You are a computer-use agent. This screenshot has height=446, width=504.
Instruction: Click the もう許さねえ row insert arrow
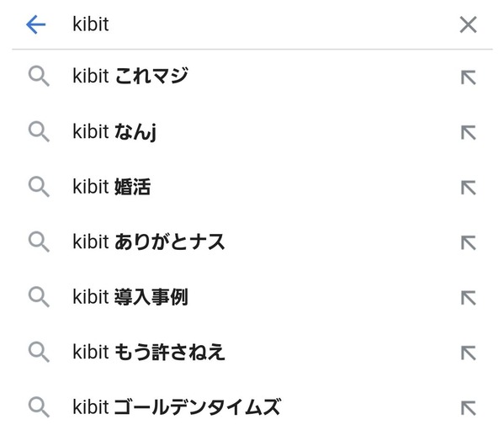pos(469,353)
